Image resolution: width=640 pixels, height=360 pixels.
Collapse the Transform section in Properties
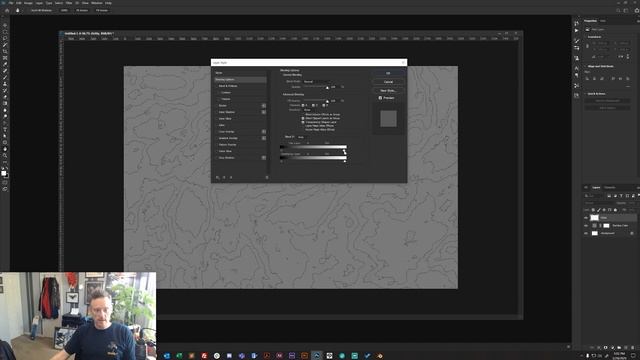click(x=585, y=37)
